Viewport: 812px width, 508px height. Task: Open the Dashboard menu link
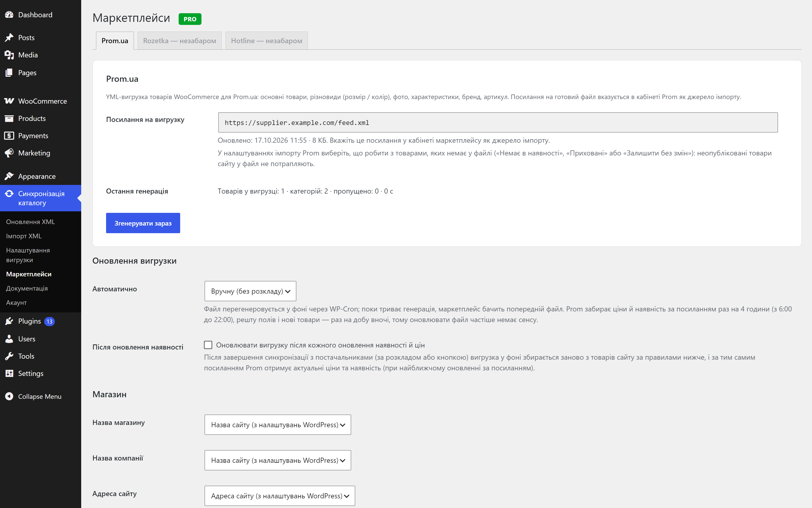tap(35, 15)
